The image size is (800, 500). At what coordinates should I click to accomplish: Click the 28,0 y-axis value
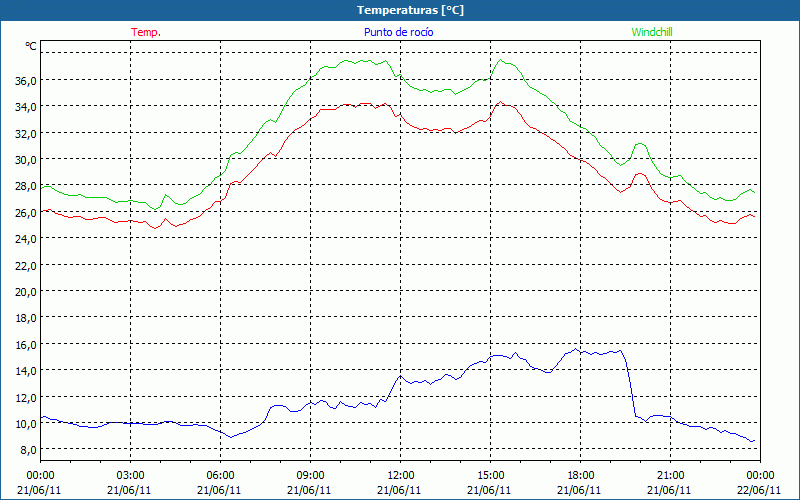tap(26, 186)
